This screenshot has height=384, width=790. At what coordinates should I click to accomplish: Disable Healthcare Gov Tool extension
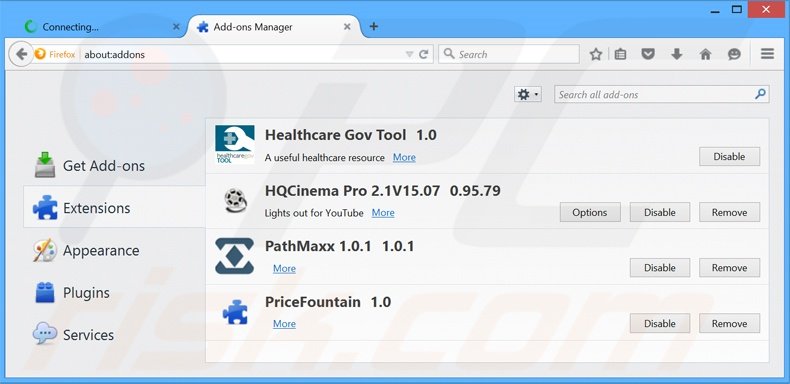click(x=729, y=157)
